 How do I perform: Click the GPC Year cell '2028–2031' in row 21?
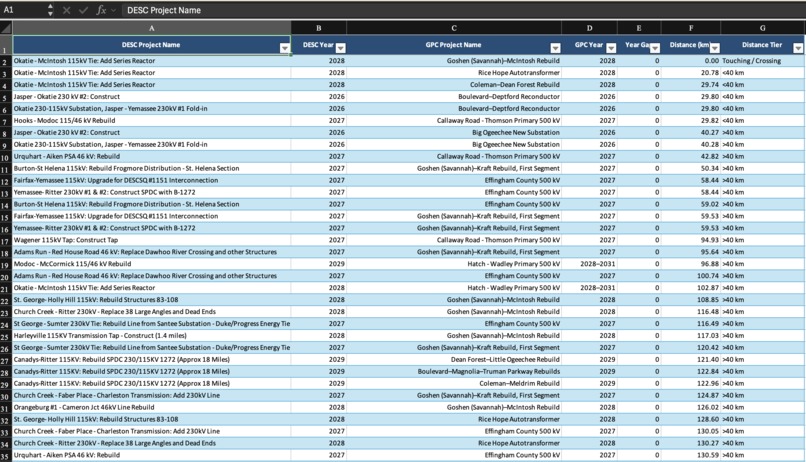590,288
